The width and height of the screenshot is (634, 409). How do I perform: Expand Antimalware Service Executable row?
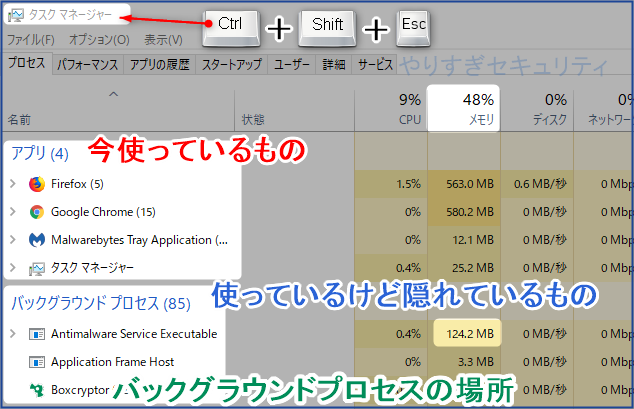point(13,334)
